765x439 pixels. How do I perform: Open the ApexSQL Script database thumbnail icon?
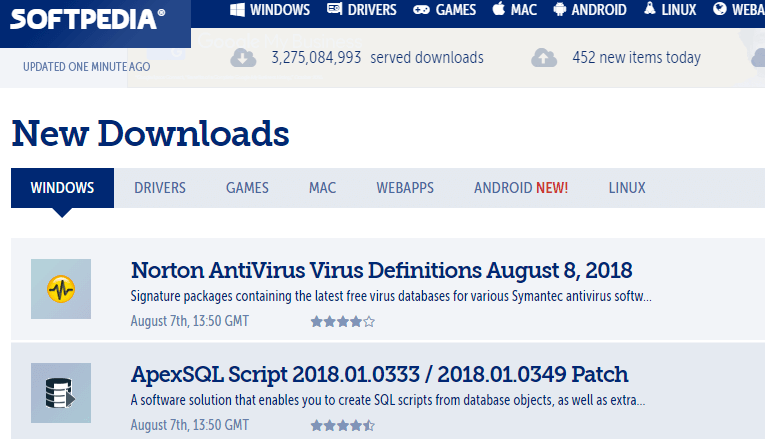point(61,393)
